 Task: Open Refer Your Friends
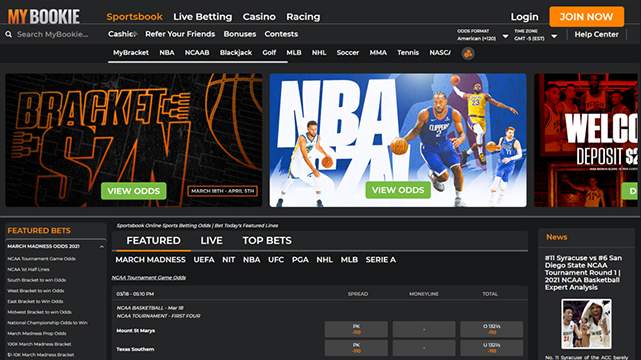pos(180,34)
